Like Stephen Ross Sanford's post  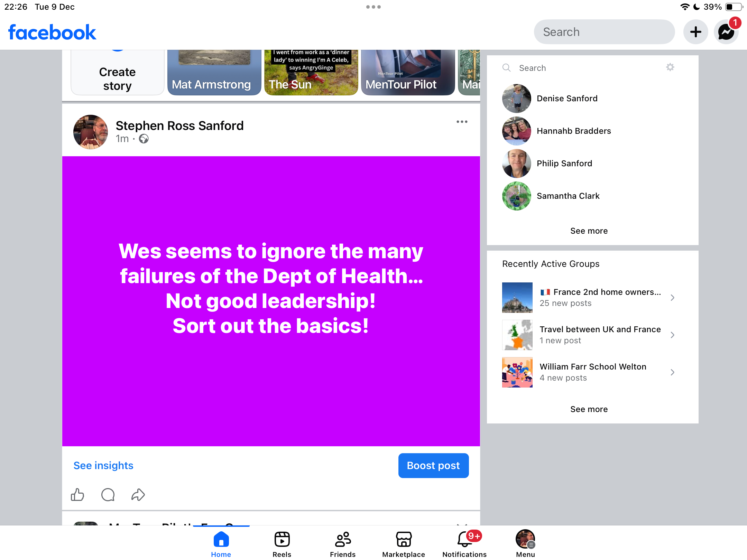(77, 495)
